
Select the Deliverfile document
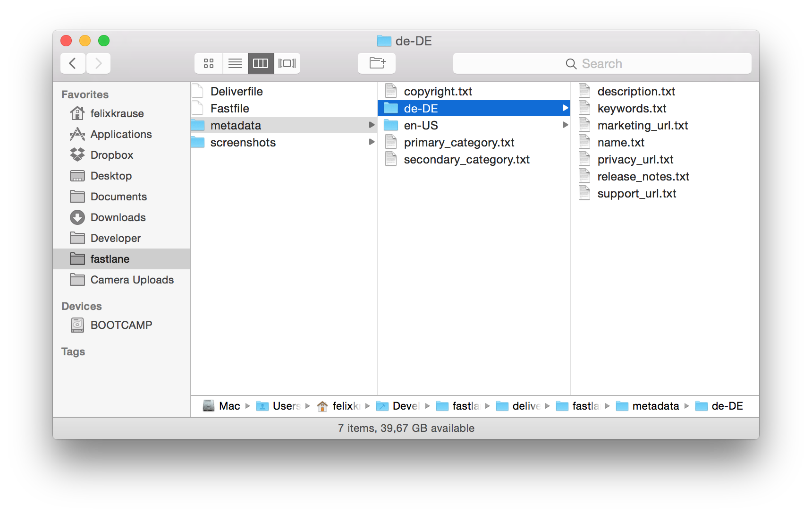pyautogui.click(x=283, y=91)
